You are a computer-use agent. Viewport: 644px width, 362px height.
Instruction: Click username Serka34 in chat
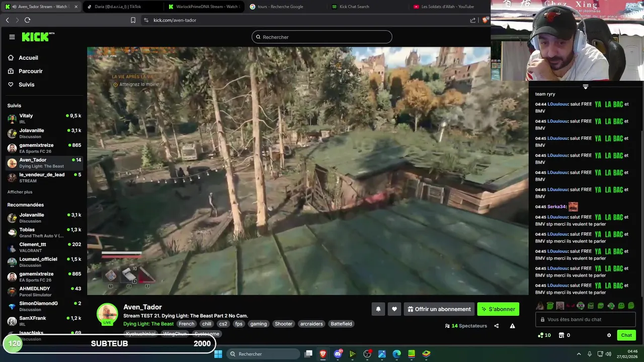[x=557, y=207]
